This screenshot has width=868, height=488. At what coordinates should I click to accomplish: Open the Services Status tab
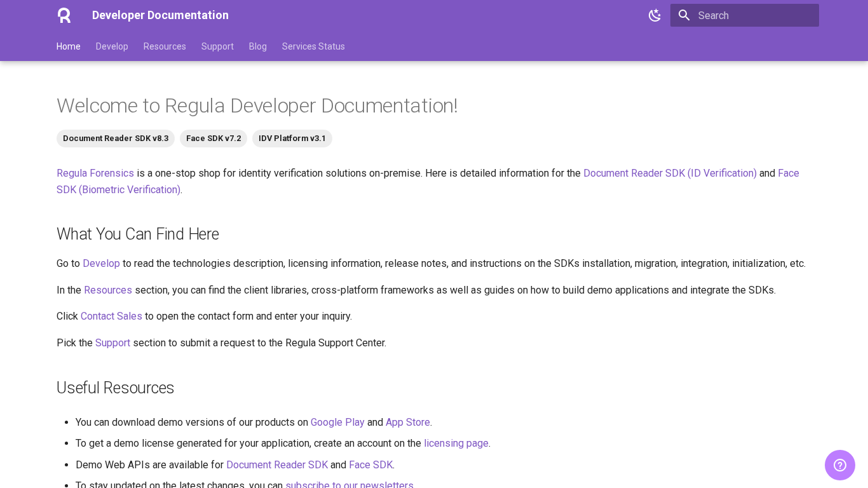(x=313, y=46)
